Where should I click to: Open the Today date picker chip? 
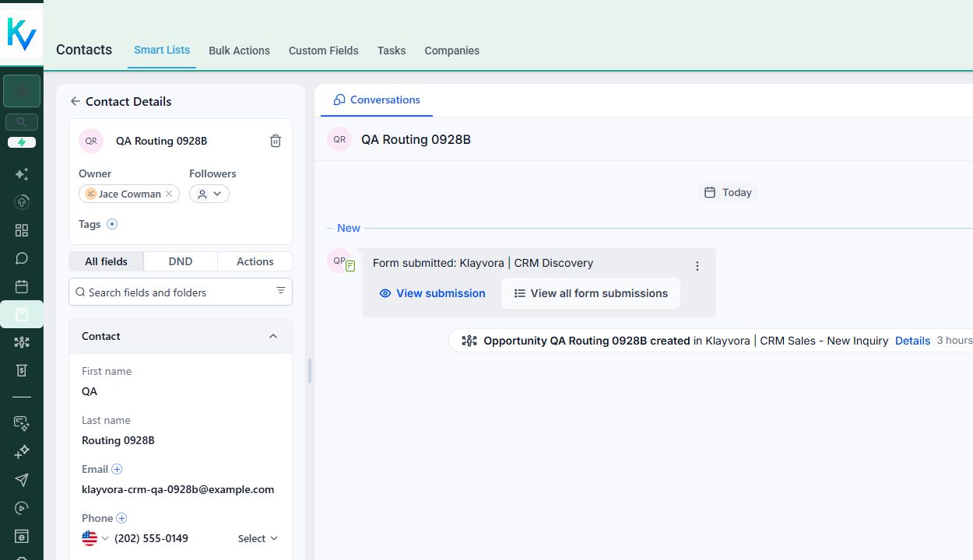point(728,192)
